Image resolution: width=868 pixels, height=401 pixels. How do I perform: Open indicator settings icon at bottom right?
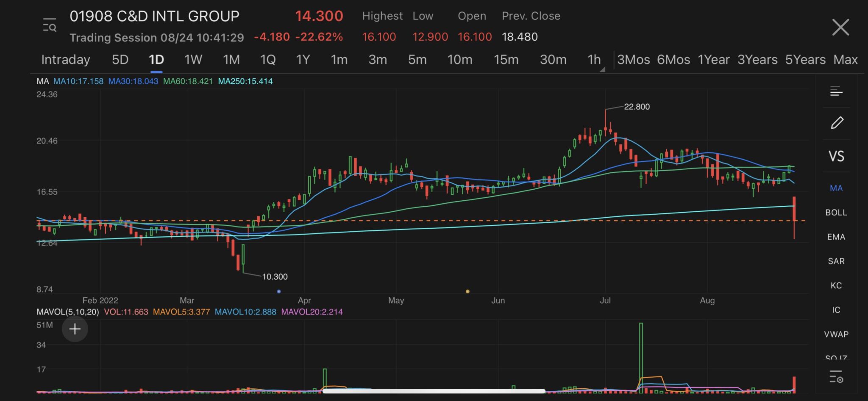pyautogui.click(x=836, y=376)
